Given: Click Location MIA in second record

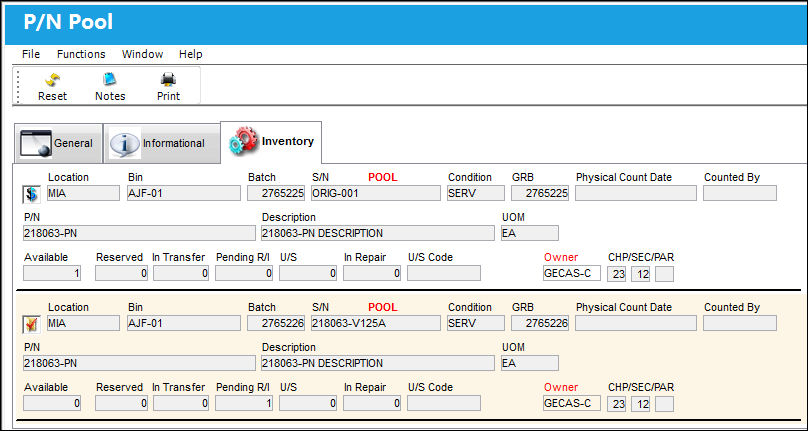Looking at the screenshot, I should click(x=83, y=323).
